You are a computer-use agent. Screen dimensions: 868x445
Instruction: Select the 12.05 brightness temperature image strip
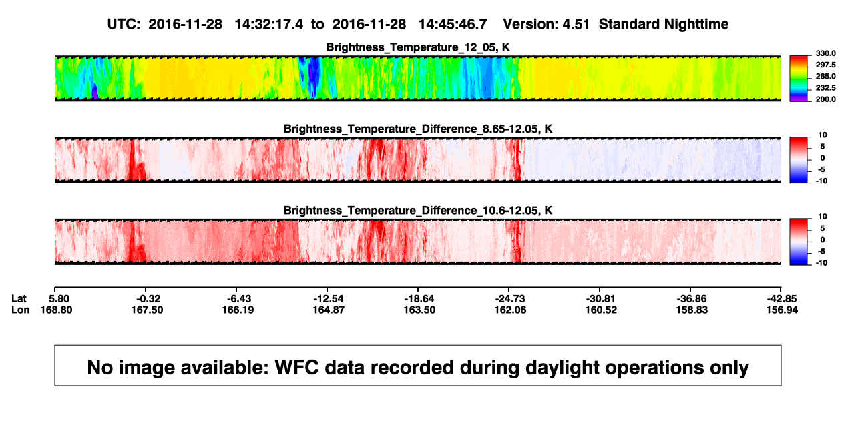(x=418, y=79)
